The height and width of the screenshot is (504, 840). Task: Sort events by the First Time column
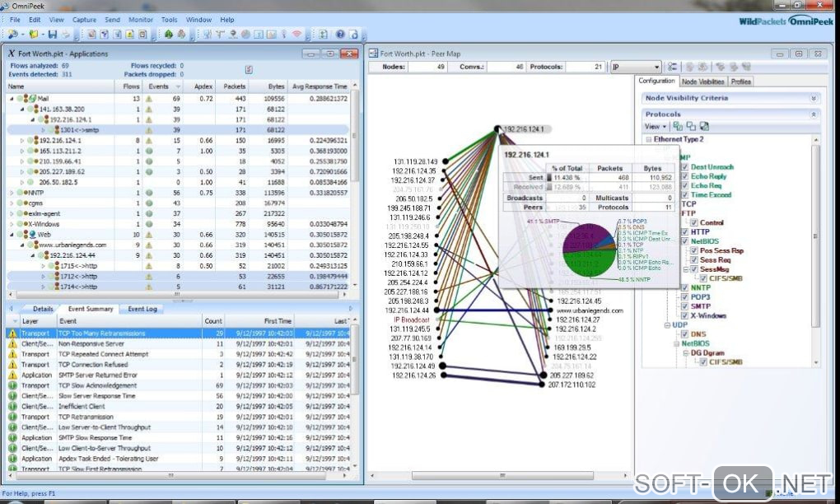click(x=259, y=321)
